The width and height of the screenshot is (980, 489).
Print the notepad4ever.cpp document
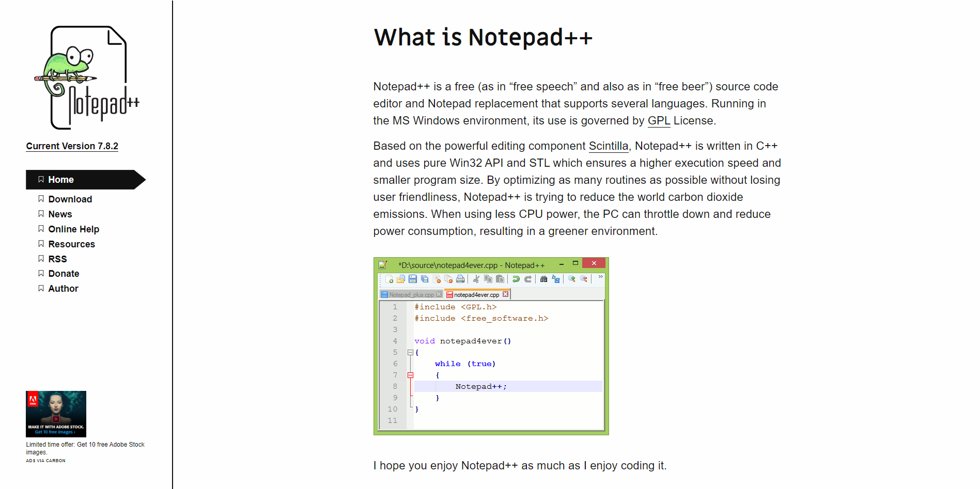460,279
